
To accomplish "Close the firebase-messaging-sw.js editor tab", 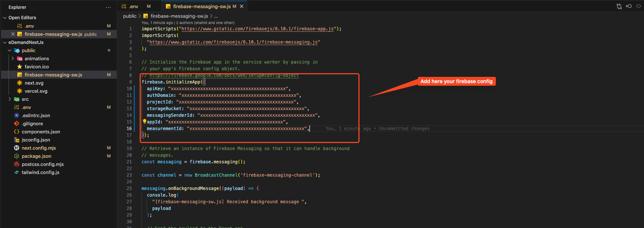I will (x=242, y=6).
